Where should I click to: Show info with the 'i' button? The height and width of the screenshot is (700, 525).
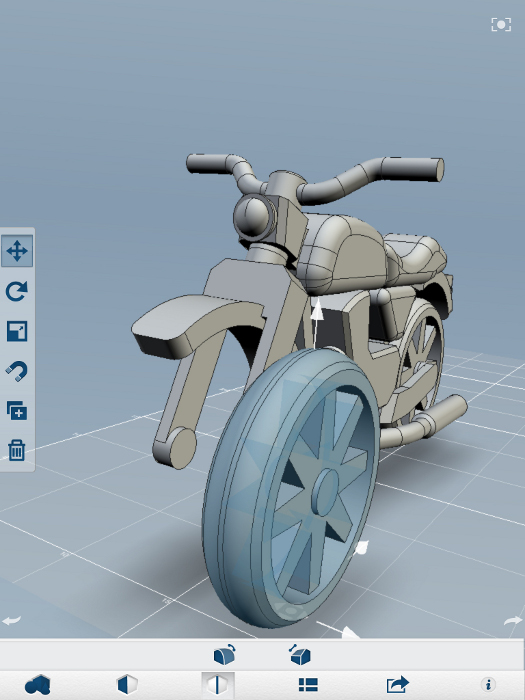(488, 684)
